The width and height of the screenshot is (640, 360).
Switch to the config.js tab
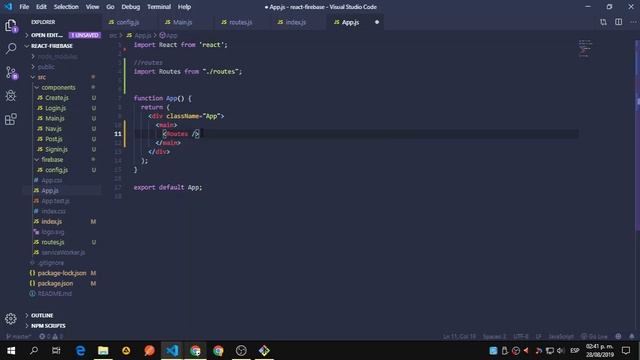(x=129, y=22)
